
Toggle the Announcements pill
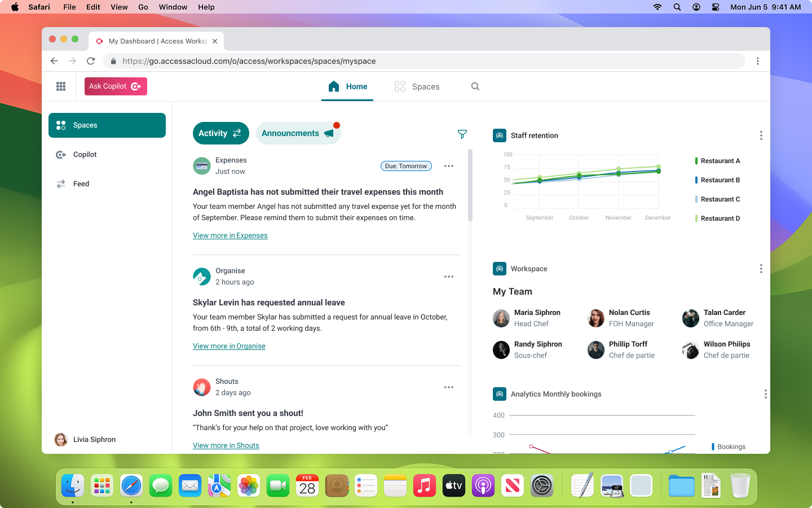click(298, 133)
